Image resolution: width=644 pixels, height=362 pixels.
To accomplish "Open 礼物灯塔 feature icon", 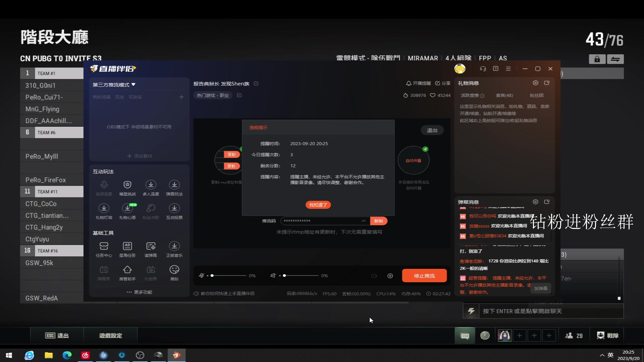I will 104,211.
